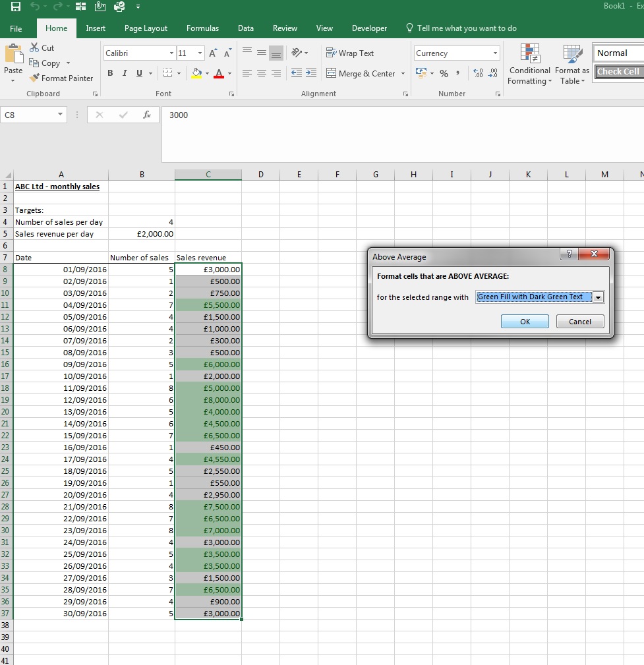Screen dimensions: 644x665
Task: Click Increase Indent icon
Action: point(311,73)
